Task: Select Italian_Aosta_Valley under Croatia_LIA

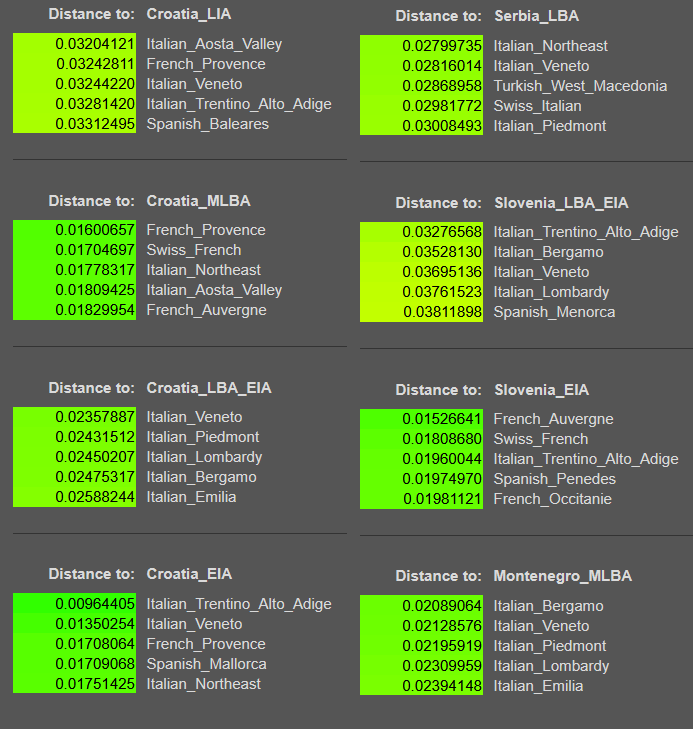Action: (214, 44)
